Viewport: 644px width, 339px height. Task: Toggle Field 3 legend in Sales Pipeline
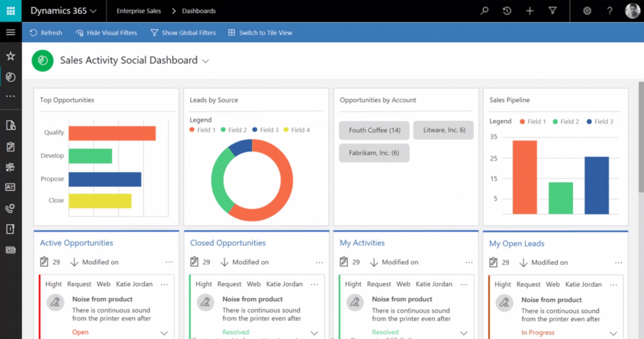[600, 121]
